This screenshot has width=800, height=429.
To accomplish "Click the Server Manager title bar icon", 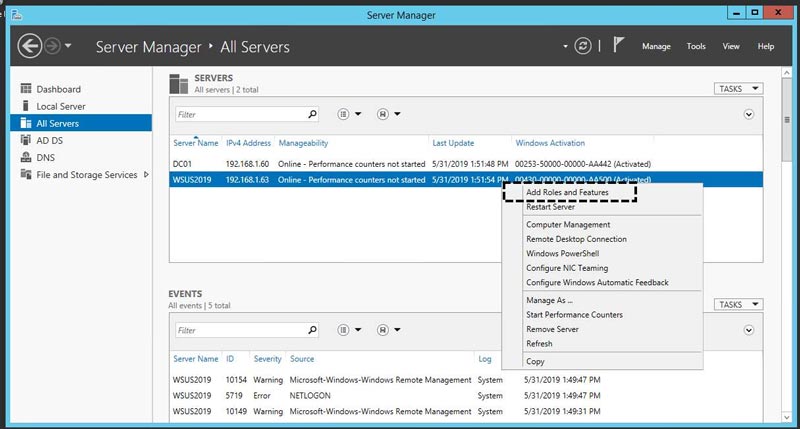I will pyautogui.click(x=17, y=15).
